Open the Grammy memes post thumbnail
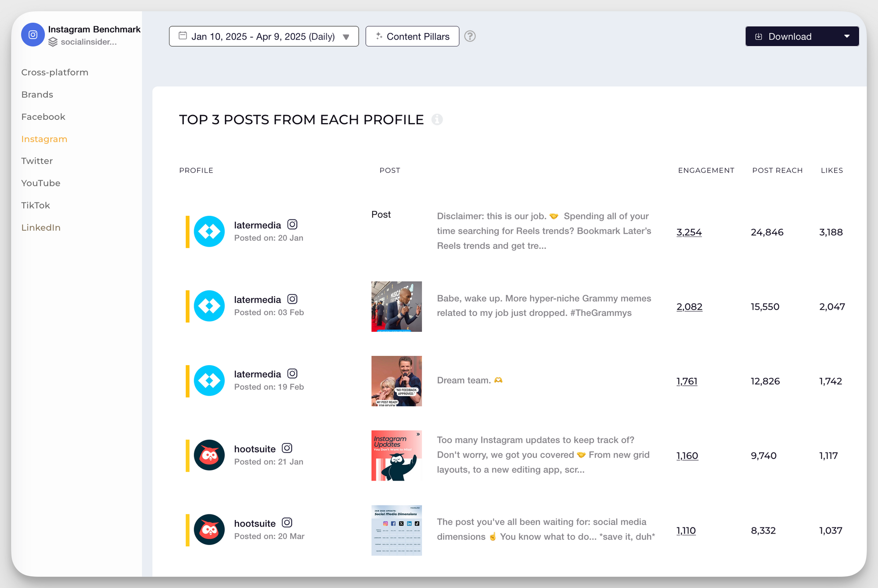 click(x=396, y=306)
